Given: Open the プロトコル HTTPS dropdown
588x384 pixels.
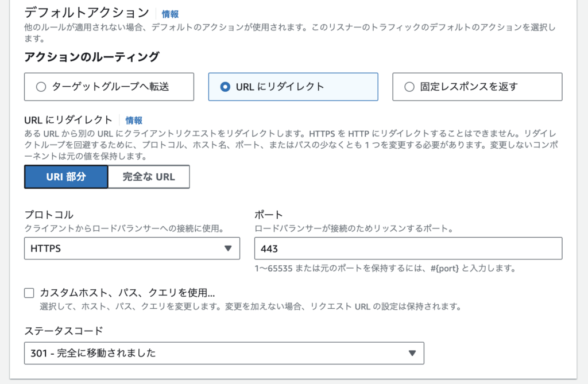Looking at the screenshot, I should (132, 248).
